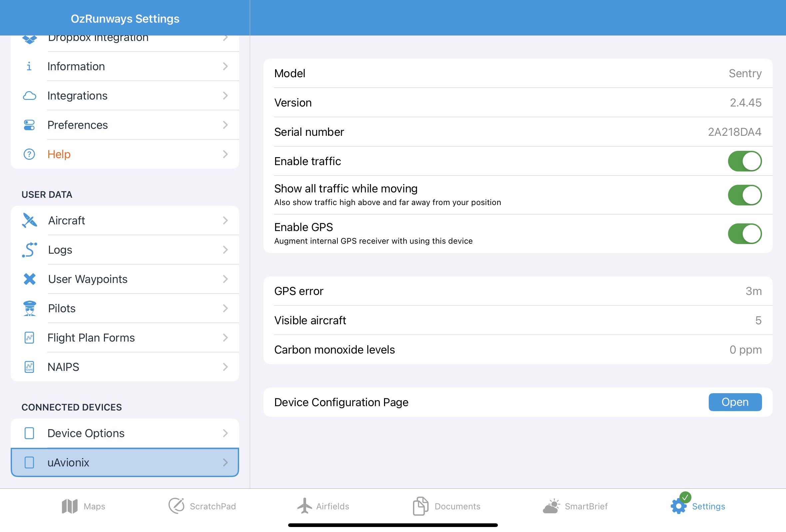Click the Help question mark icon

pos(29,154)
